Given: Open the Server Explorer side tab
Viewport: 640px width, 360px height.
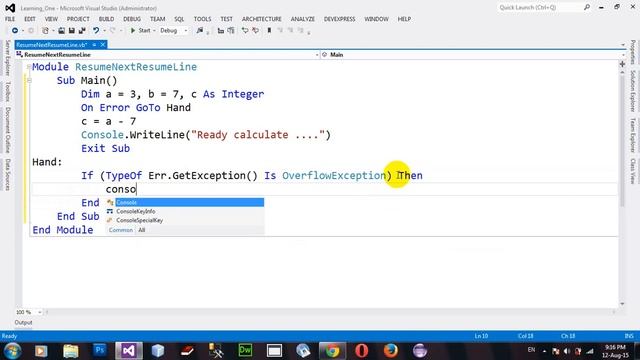Looking at the screenshot, I should tap(7, 58).
